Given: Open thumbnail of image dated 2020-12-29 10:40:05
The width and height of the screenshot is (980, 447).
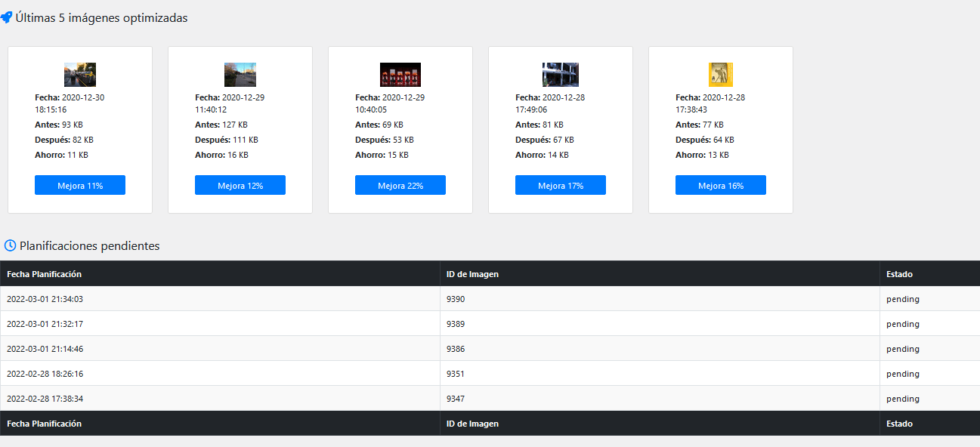Looking at the screenshot, I should (400, 75).
